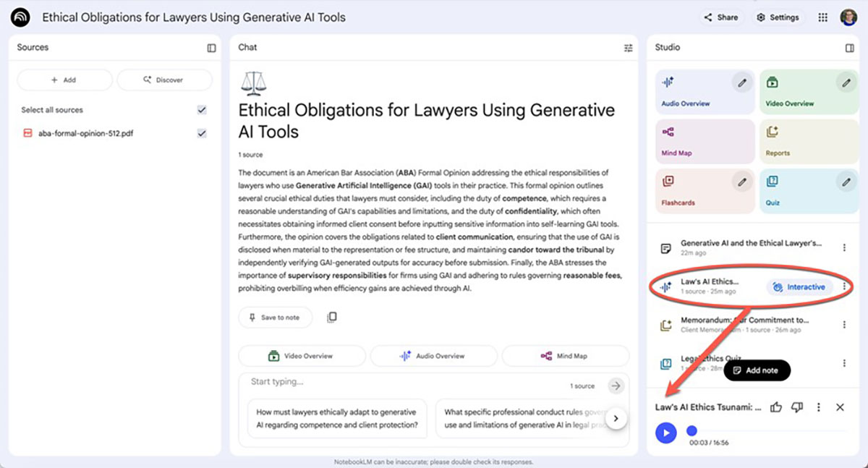Toggle Select all sources checkbox
Screen dimensions: 868x468
202,110
